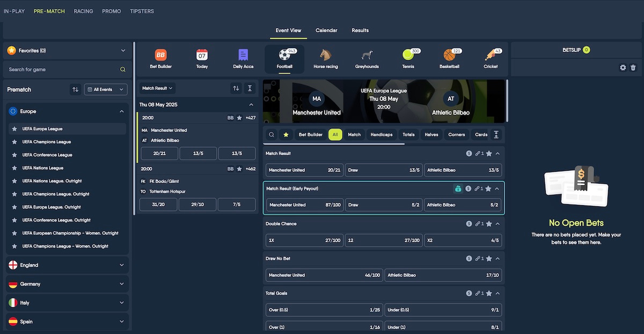The image size is (644, 334).
Task: Favorite the UEFA Champions League star
Action: click(x=14, y=142)
